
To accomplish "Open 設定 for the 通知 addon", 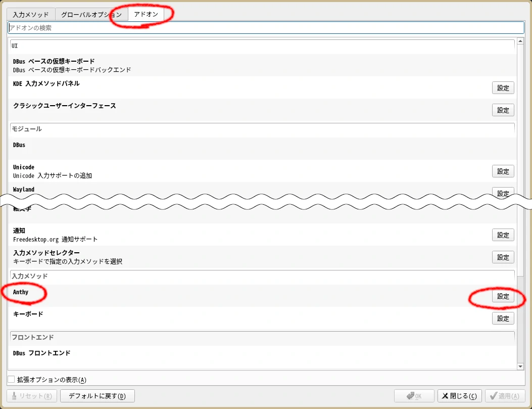I will pyautogui.click(x=503, y=235).
